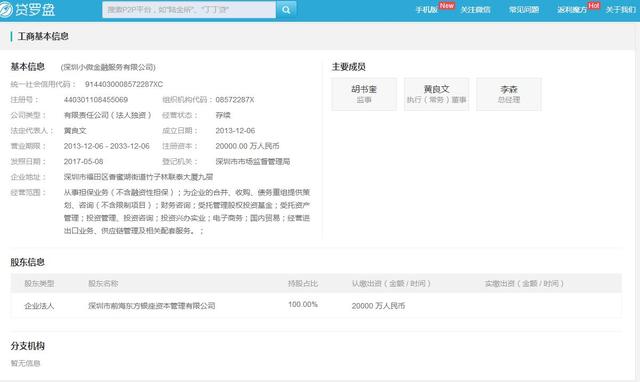Click the 主要成员 heading

coord(349,67)
